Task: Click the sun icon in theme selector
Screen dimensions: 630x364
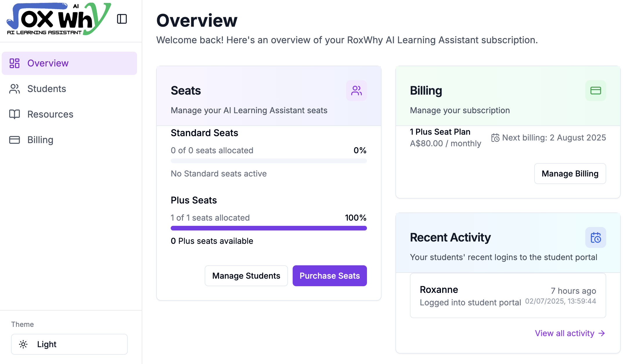Action: tap(23, 344)
